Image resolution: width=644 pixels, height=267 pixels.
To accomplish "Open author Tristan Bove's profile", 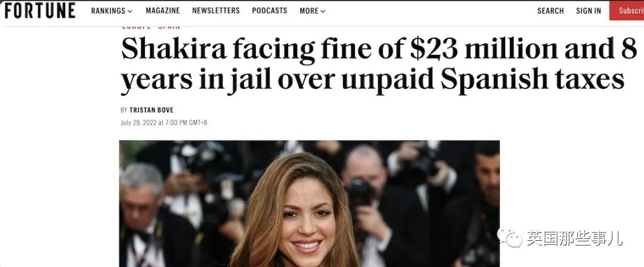I will click(151, 110).
